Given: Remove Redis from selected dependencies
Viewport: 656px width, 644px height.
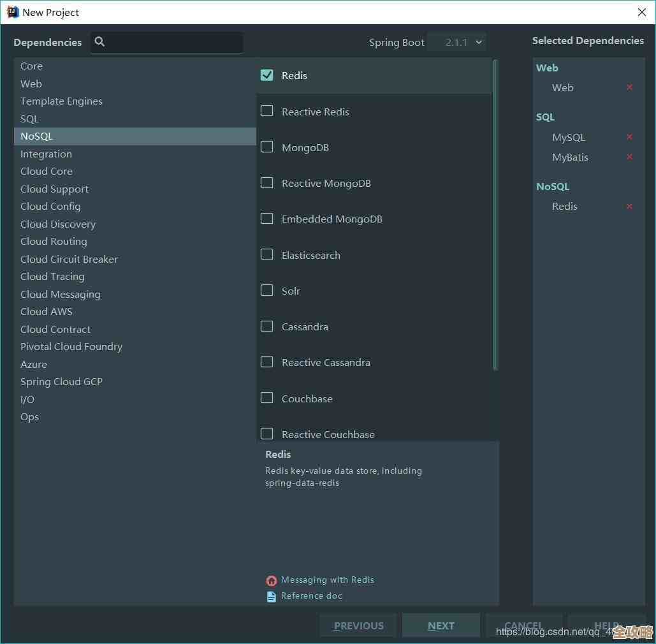Looking at the screenshot, I should (x=629, y=207).
